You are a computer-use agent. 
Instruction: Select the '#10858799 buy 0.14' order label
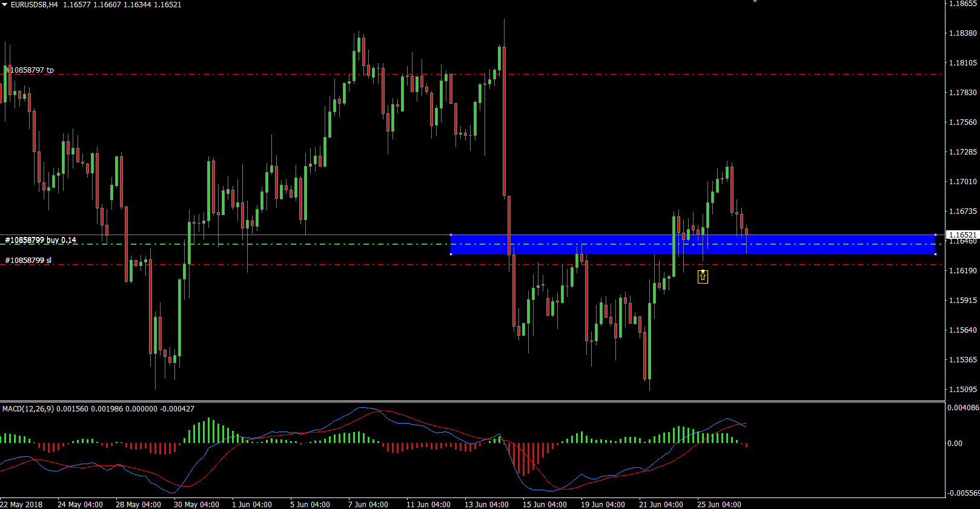pos(41,240)
